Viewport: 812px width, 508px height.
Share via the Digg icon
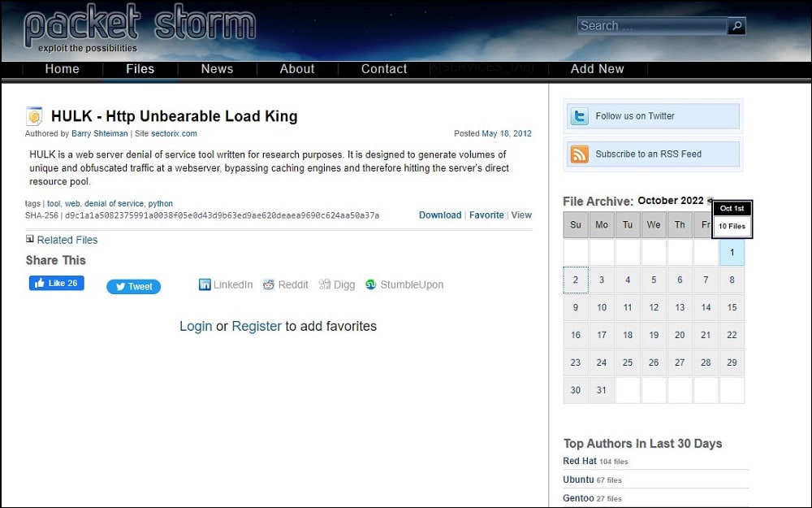(325, 284)
